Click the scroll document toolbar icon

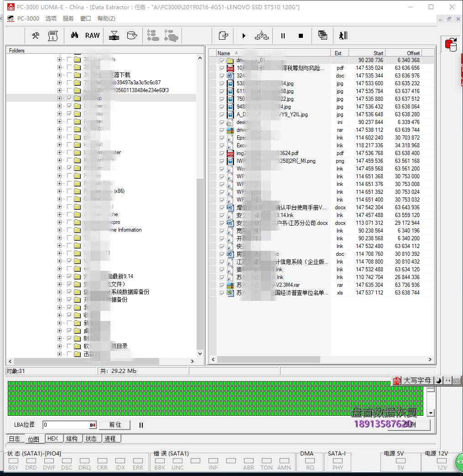(x=53, y=36)
